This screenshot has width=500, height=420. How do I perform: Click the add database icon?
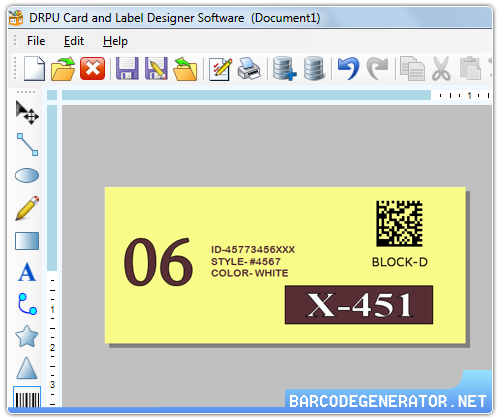284,69
